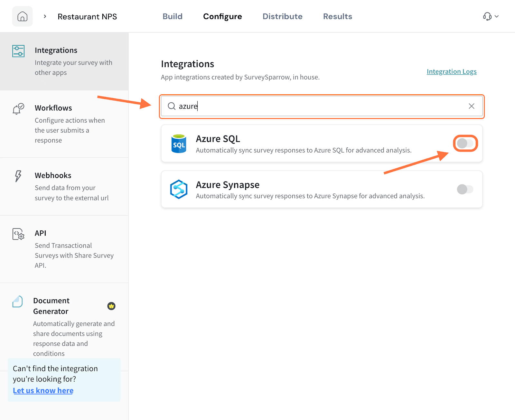Open the Integration Logs link

(451, 71)
